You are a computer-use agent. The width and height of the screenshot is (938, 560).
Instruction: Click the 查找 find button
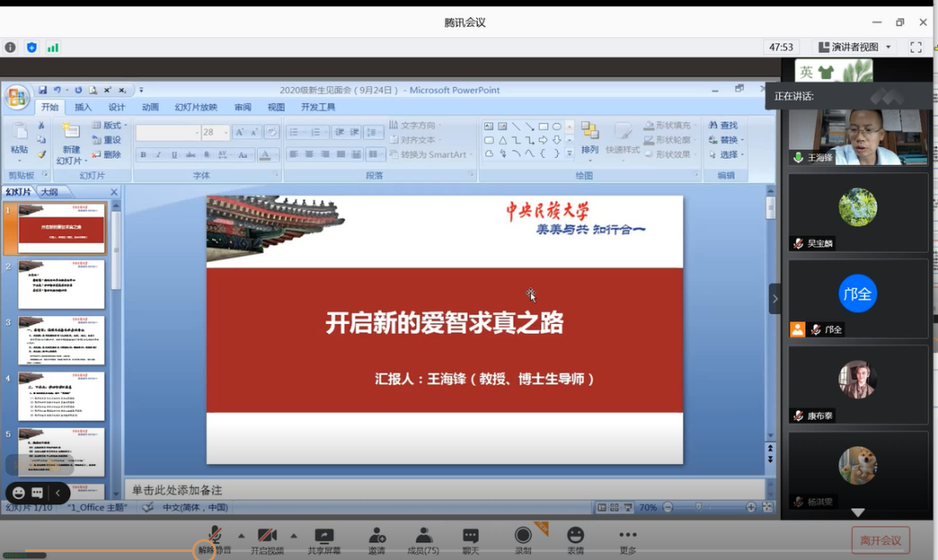click(723, 126)
